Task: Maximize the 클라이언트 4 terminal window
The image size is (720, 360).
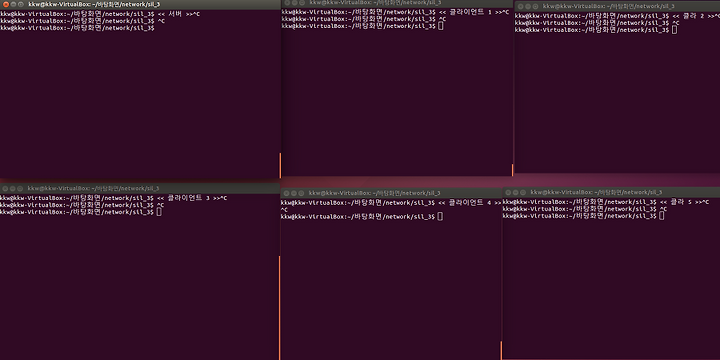Action: point(301,193)
